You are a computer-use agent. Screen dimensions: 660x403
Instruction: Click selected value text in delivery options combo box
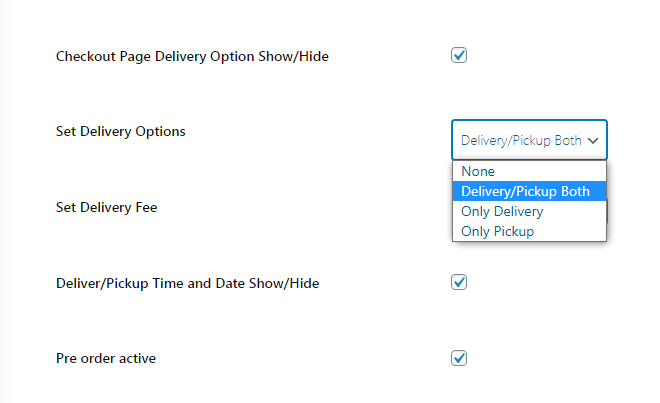click(520, 141)
